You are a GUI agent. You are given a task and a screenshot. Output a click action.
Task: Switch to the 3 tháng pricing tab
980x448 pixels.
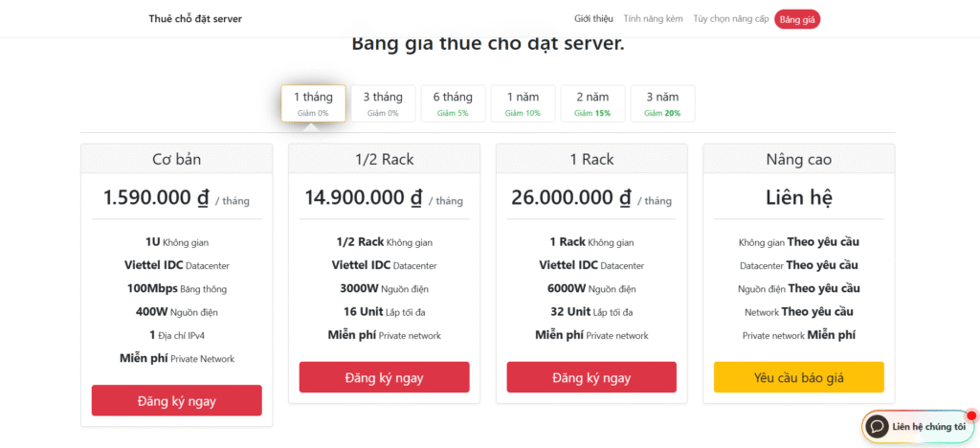(x=382, y=103)
